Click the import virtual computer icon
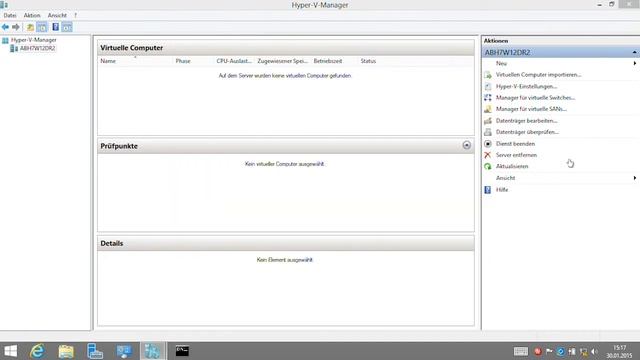 pos(488,75)
